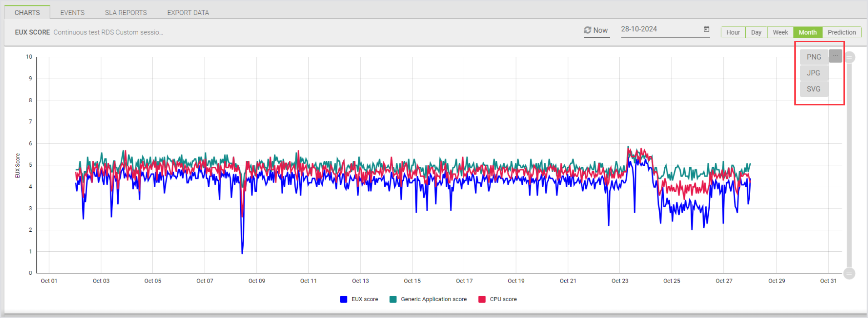Enable the Prediction view
The height and width of the screenshot is (318, 868).
tap(842, 32)
